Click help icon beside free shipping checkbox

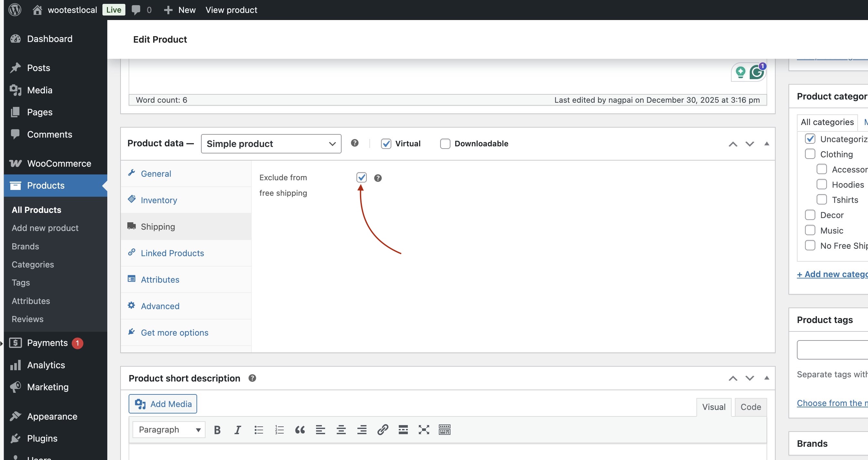[x=378, y=178]
